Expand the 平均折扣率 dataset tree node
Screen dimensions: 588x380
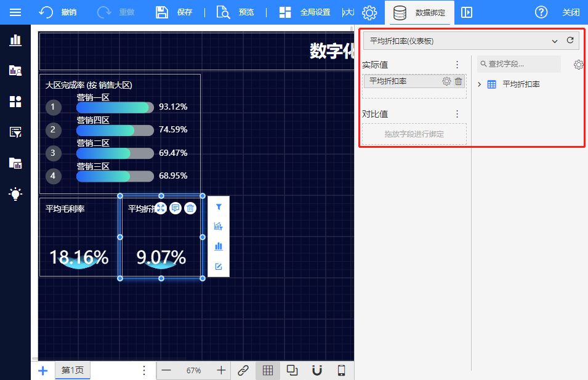coord(480,84)
